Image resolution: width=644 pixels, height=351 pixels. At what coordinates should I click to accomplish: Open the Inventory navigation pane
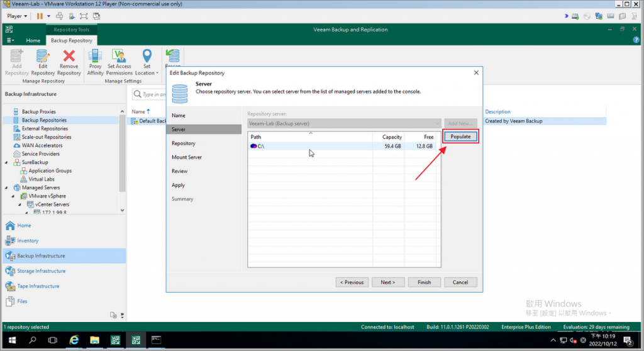pos(65,241)
